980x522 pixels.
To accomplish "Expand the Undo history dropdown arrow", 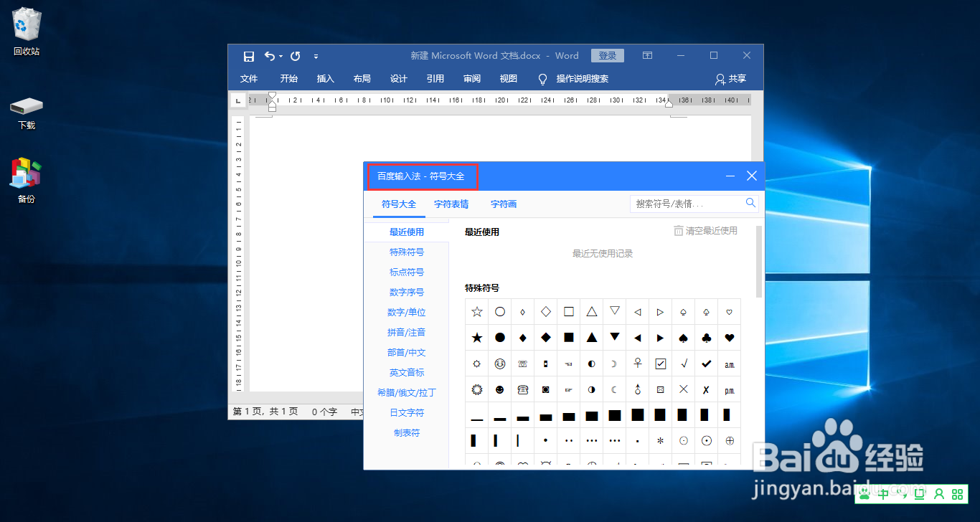I will coord(281,56).
